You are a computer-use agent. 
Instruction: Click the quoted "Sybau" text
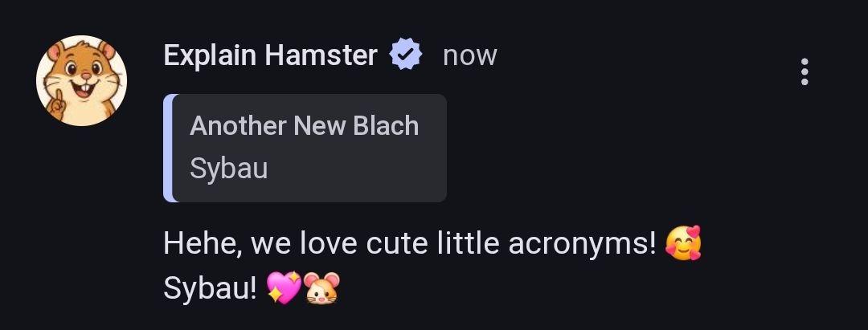tap(228, 169)
